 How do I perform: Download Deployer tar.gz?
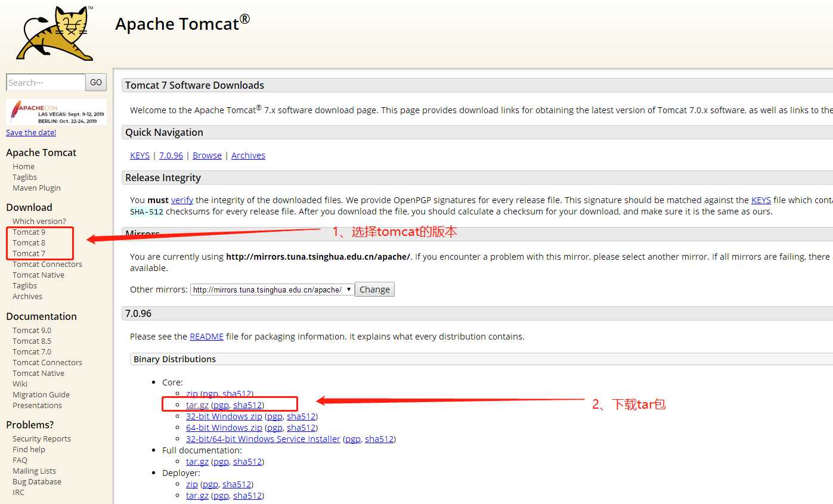coord(197,496)
